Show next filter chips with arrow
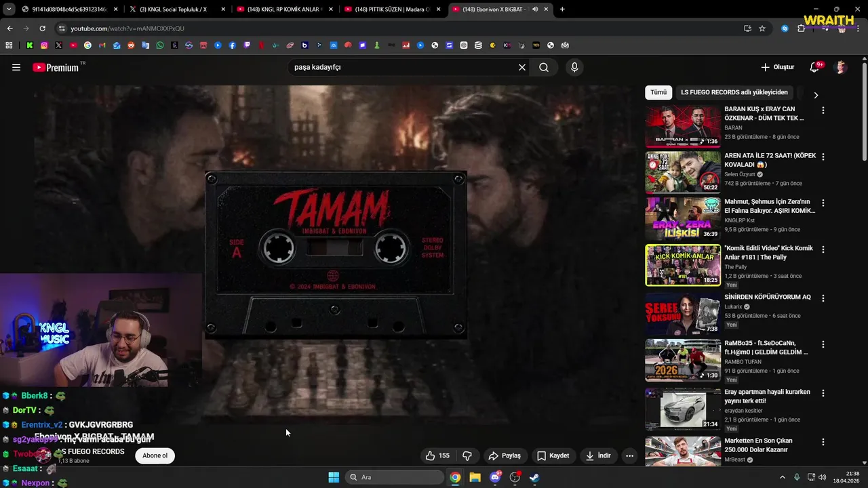The width and height of the screenshot is (868, 488). 816,96
